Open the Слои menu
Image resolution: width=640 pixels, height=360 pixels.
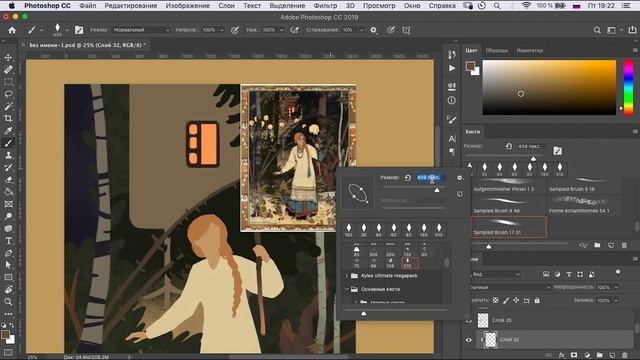(x=227, y=6)
